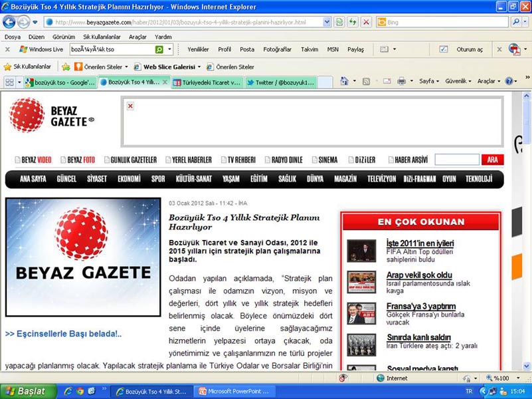This screenshot has width=532, height=399.
Task: Click the Beyaz Gazete red globe logo
Action: (27, 115)
